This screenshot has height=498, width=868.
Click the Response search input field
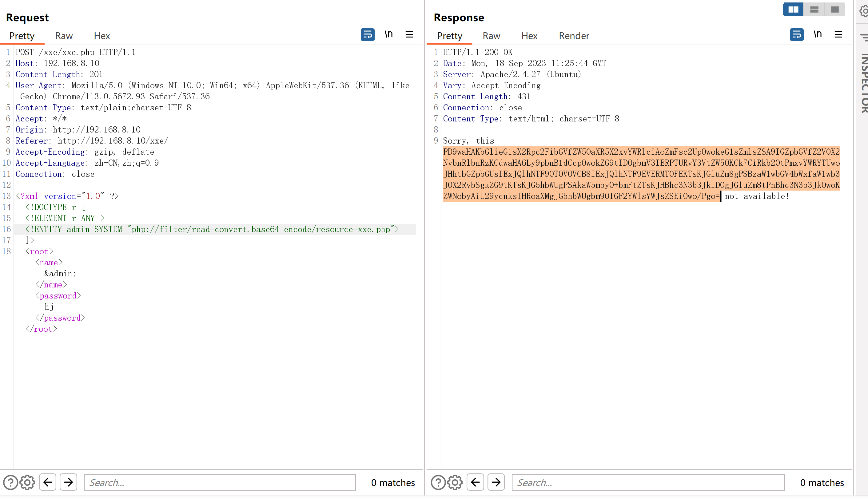click(x=648, y=482)
